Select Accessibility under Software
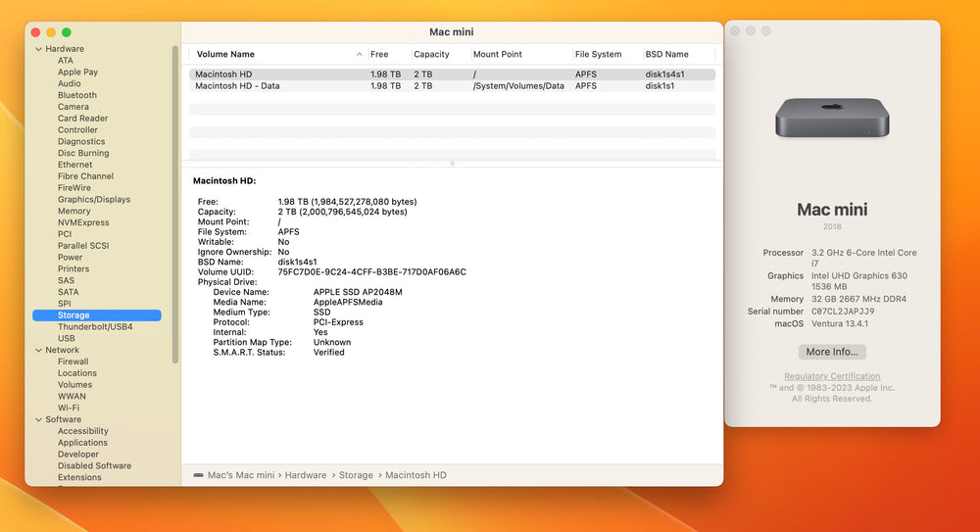 (83, 431)
